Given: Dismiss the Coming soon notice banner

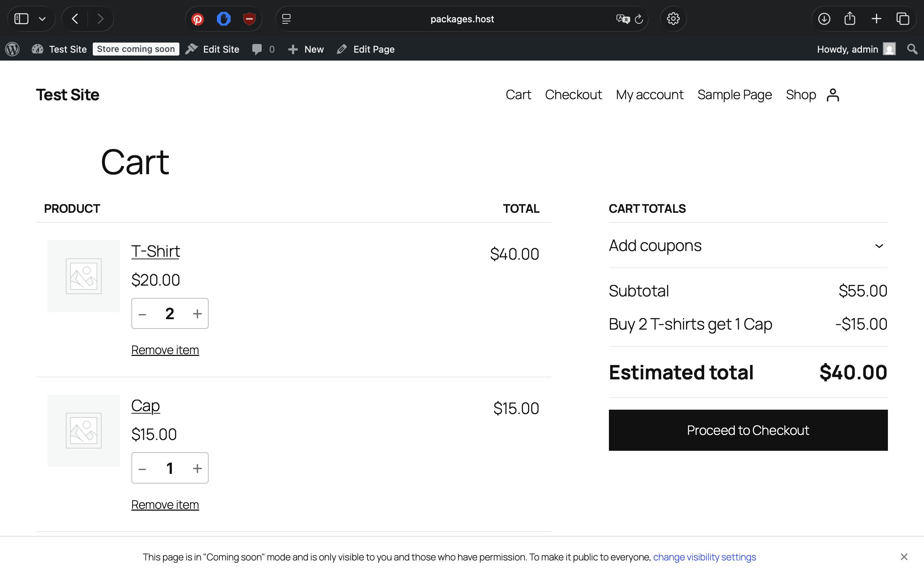Looking at the screenshot, I should coord(904,557).
